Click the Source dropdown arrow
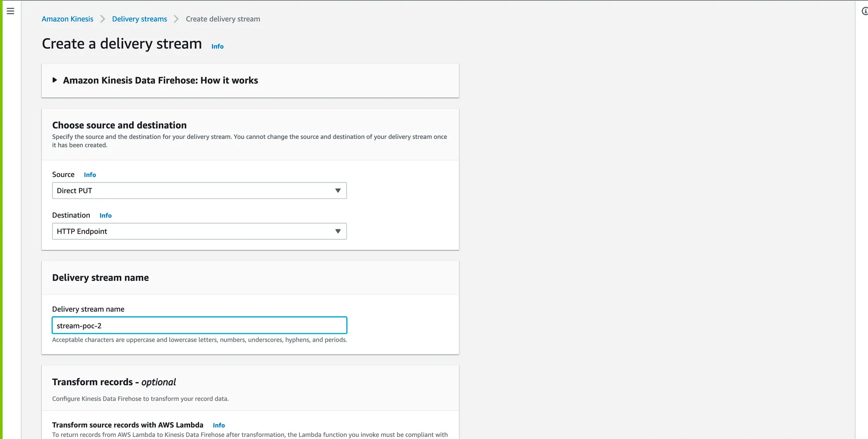This screenshot has height=439, width=868. pyautogui.click(x=338, y=191)
